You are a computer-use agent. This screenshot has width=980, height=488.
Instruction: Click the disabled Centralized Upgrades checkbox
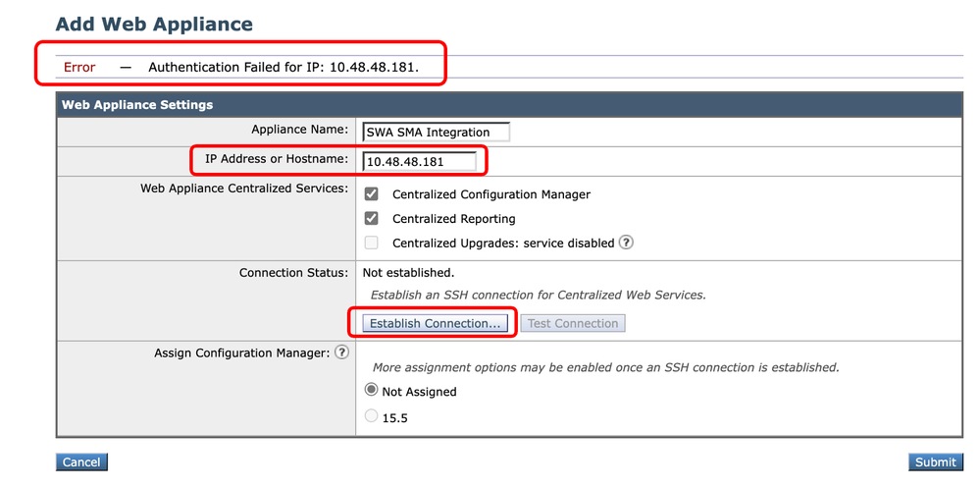click(372, 243)
